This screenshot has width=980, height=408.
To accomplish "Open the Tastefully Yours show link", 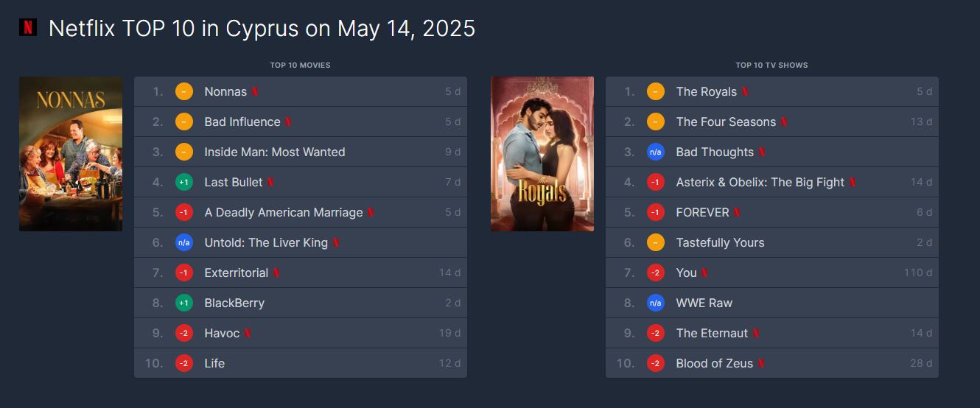I will (x=721, y=242).
